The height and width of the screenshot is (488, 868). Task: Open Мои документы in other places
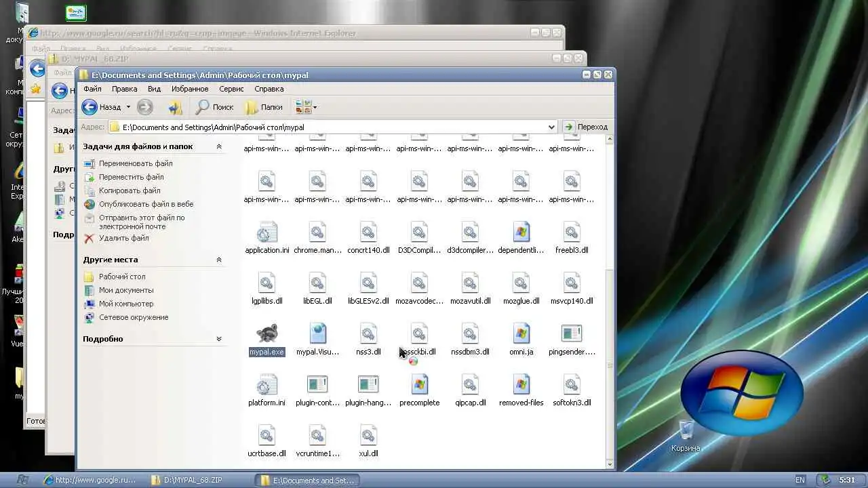(x=126, y=290)
